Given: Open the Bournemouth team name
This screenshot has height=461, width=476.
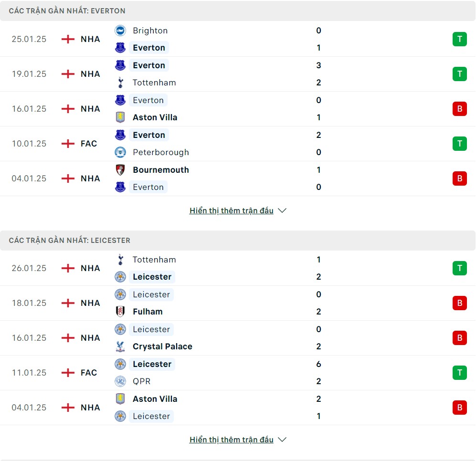Looking at the screenshot, I should click(x=161, y=169).
